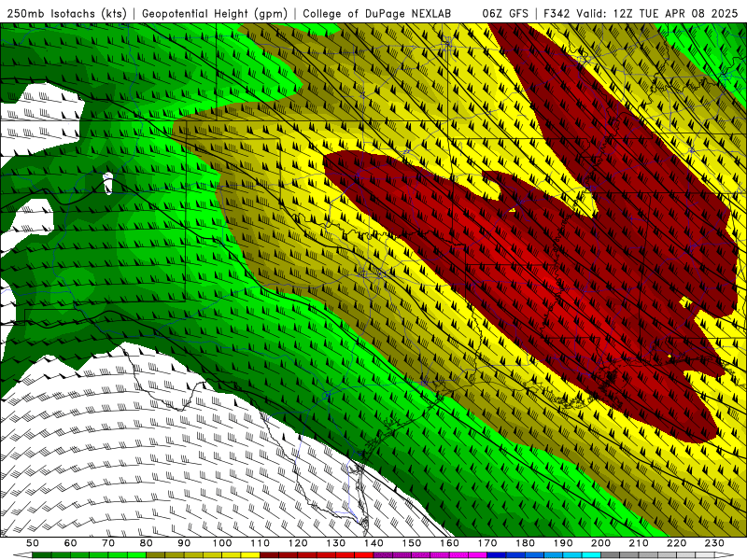Screen dimensions: 747x560
Task: Click the left arrow end of the color bar
Action: pyautogui.click(x=22, y=554)
